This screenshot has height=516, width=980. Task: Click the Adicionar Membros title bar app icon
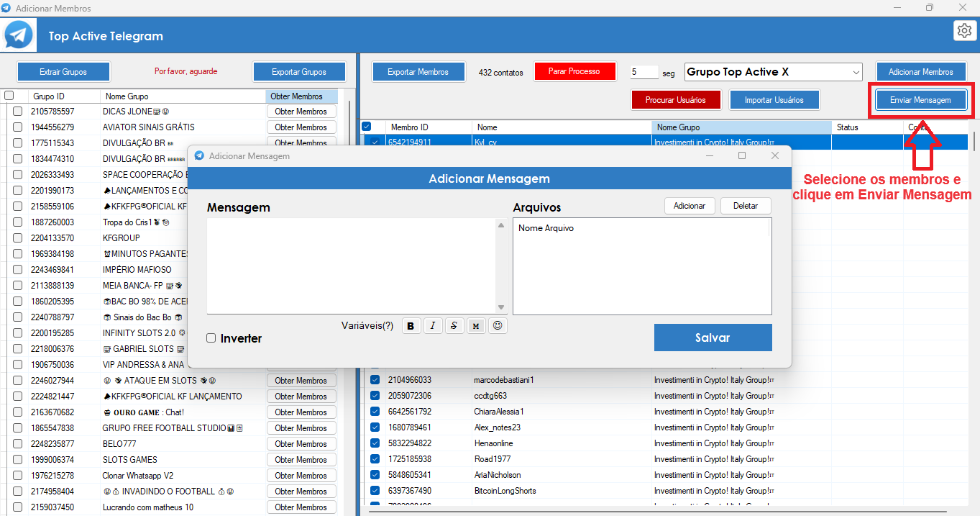coord(6,8)
